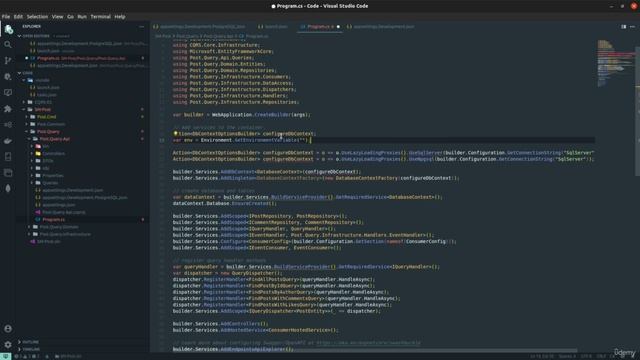
Task: Click the SM-Post.sln project status bar item
Action: click(x=68, y=356)
